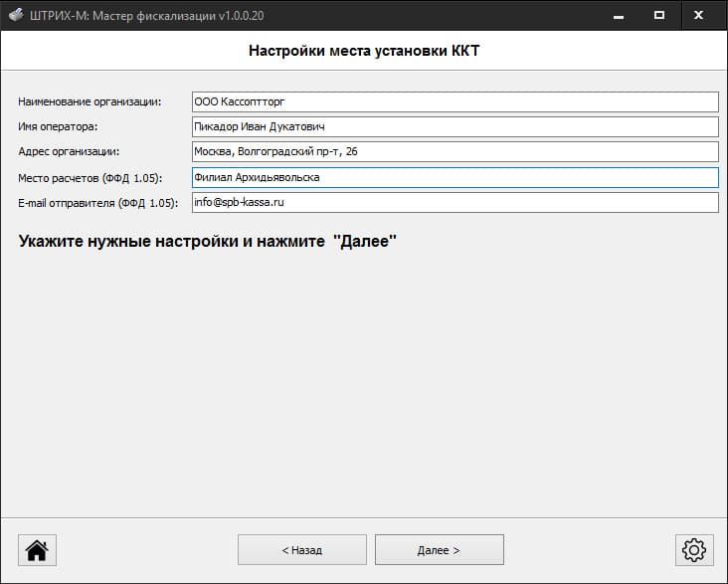Close the Мастер фискализации window

coord(699,15)
